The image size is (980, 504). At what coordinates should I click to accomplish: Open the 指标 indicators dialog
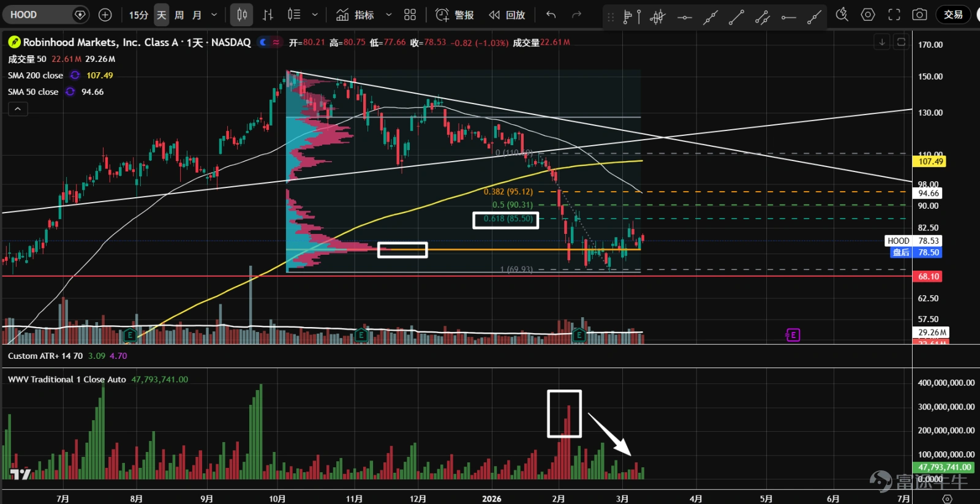click(355, 15)
